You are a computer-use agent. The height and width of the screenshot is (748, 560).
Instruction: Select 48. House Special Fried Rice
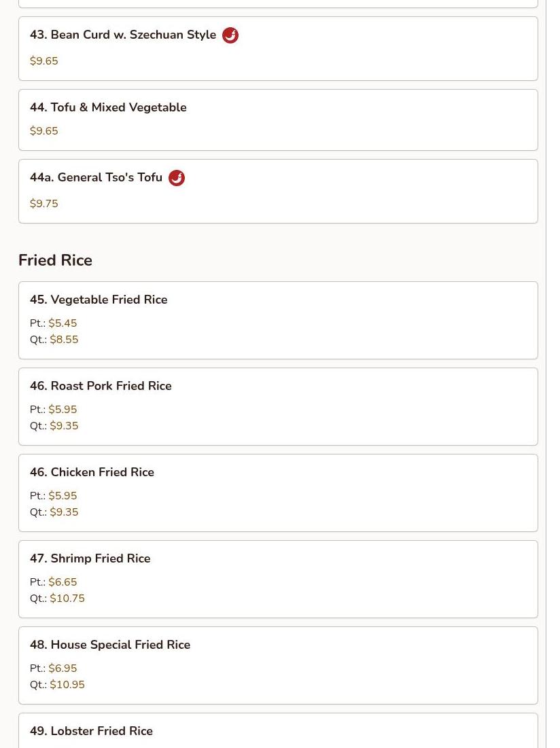click(x=278, y=666)
